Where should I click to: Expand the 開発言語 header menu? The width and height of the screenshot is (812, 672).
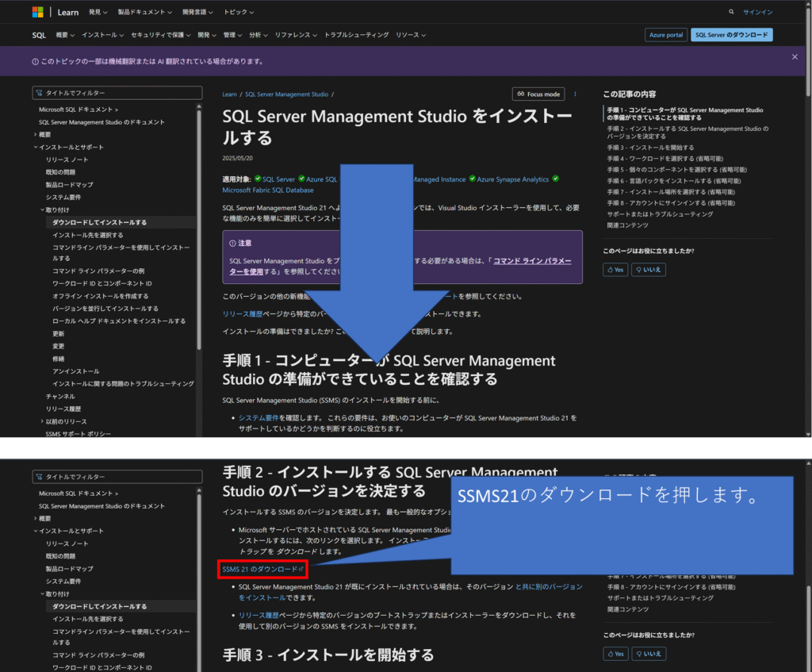point(197,12)
